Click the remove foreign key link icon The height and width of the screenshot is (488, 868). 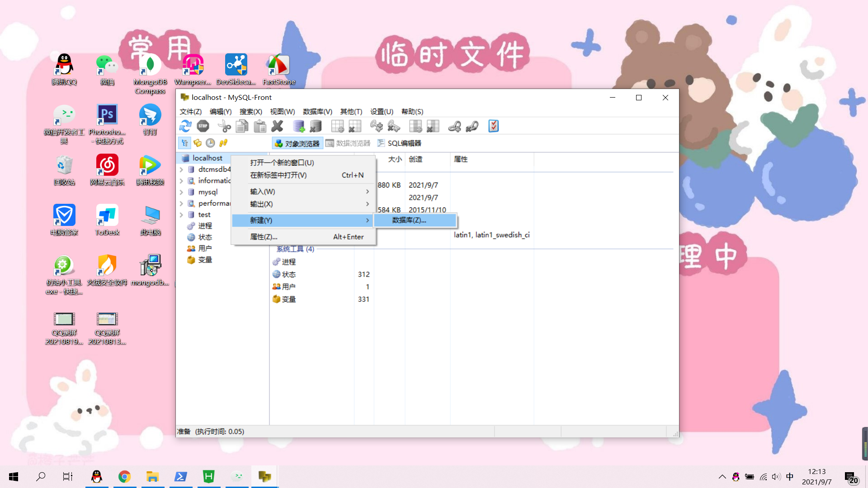[x=472, y=126]
